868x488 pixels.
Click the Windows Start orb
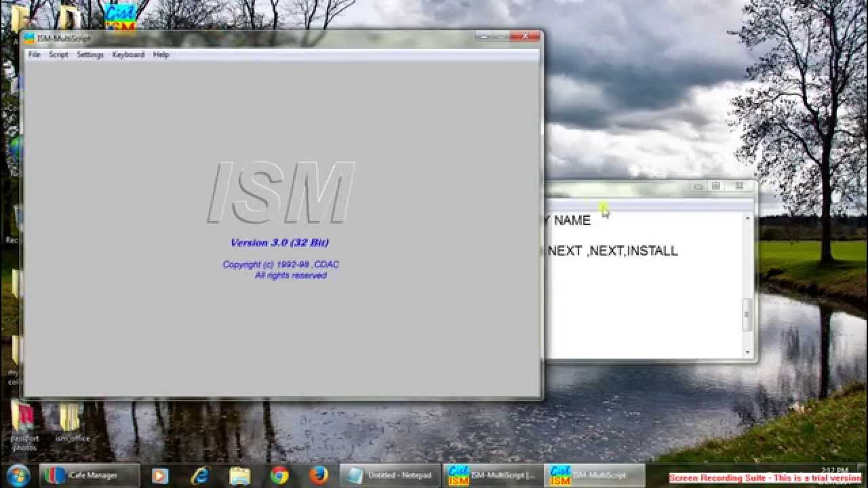pyautogui.click(x=18, y=474)
